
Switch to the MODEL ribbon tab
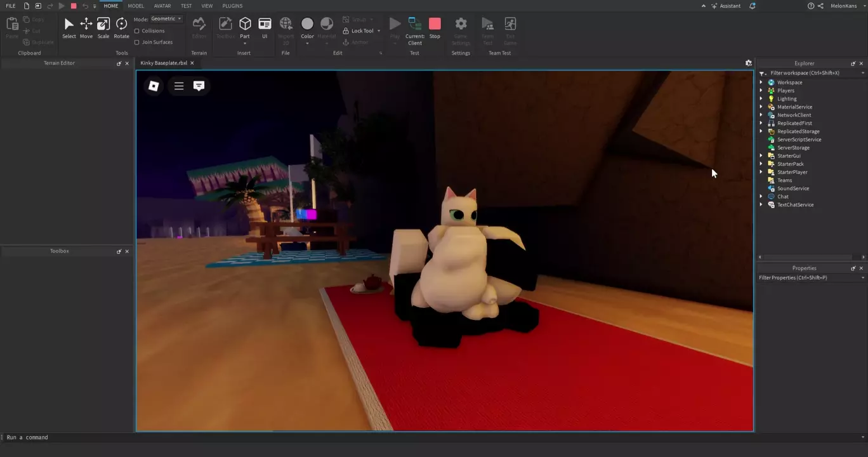click(x=136, y=6)
